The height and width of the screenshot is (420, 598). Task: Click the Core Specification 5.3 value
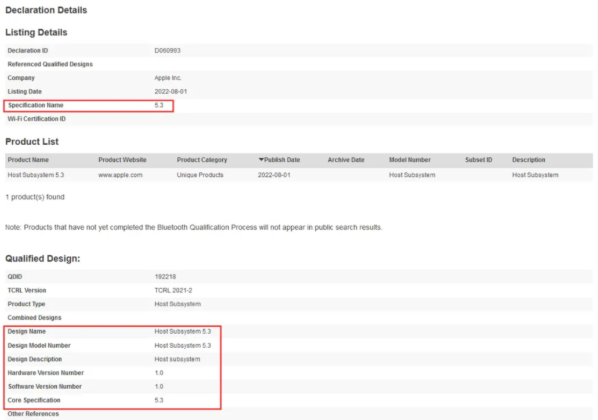click(159, 400)
